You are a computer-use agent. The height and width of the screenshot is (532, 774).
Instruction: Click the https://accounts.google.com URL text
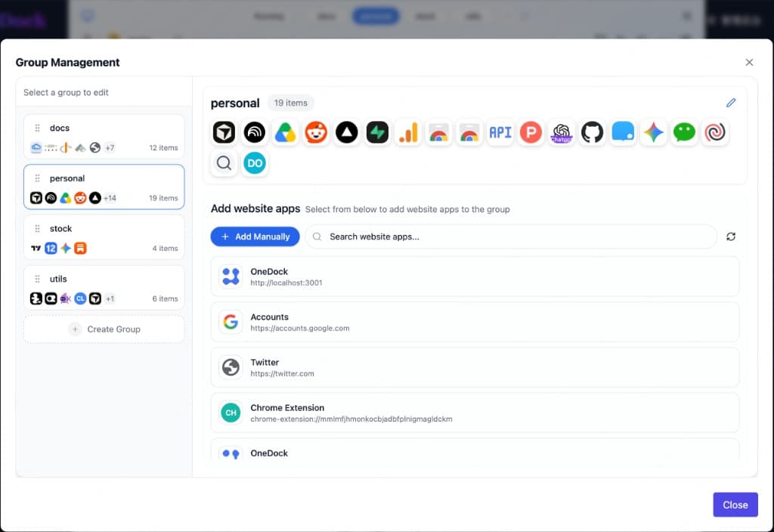click(x=299, y=328)
